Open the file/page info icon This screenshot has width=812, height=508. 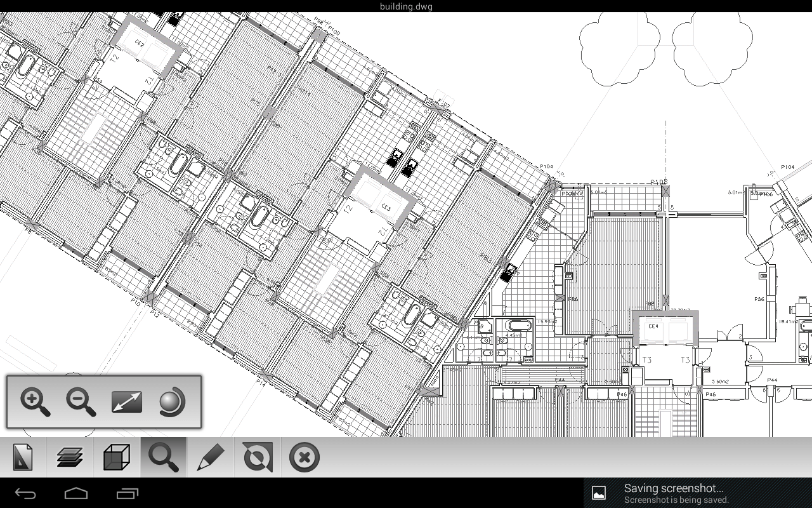(23, 456)
